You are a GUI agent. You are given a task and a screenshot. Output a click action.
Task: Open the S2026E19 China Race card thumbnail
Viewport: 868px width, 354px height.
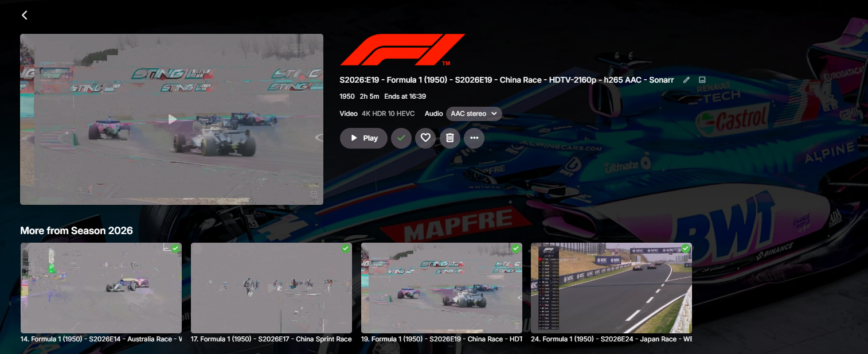point(441,288)
